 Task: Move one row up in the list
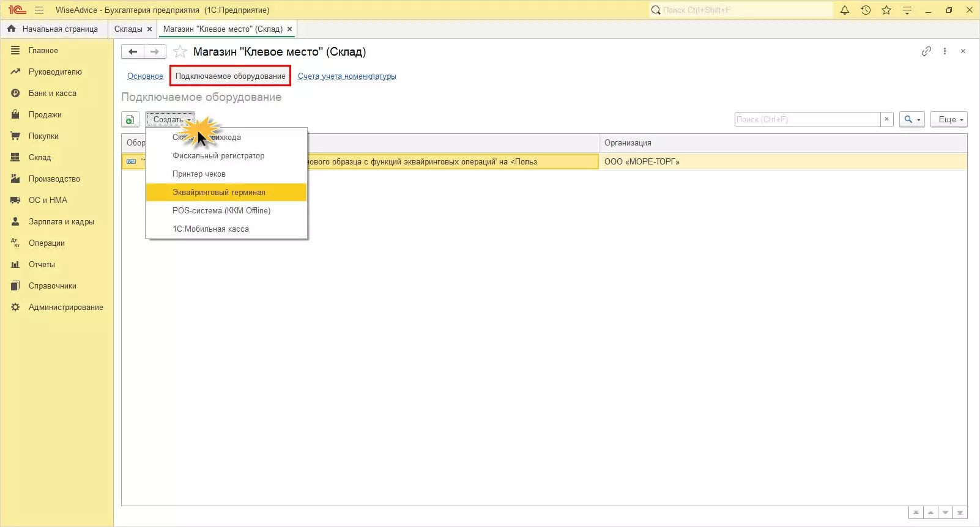click(x=930, y=512)
